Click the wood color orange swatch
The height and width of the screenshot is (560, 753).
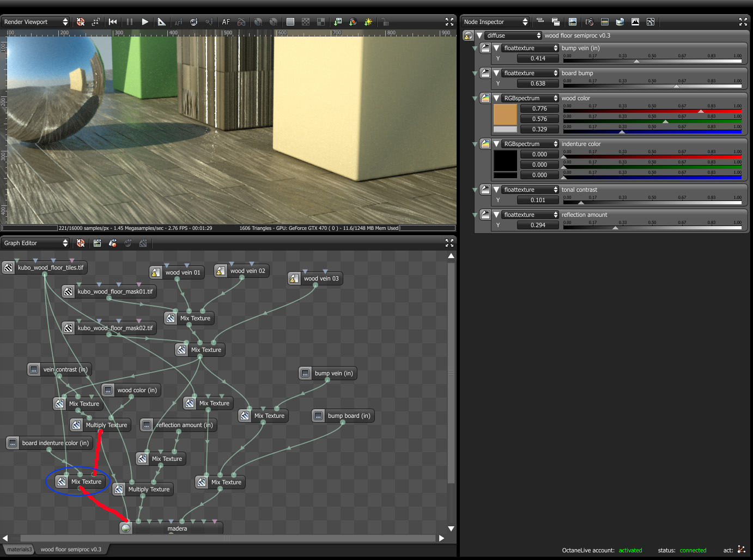[x=505, y=114]
